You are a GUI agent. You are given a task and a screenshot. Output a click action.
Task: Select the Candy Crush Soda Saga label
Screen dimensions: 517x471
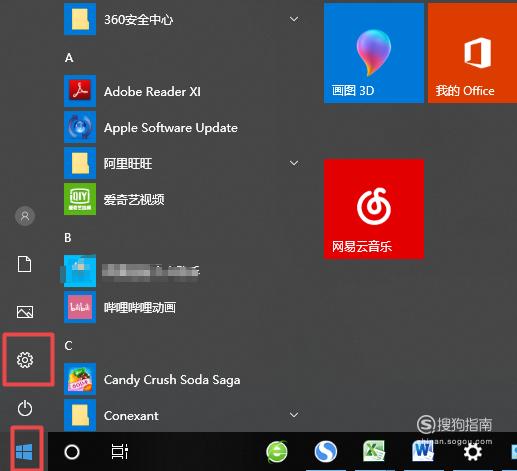[172, 380]
